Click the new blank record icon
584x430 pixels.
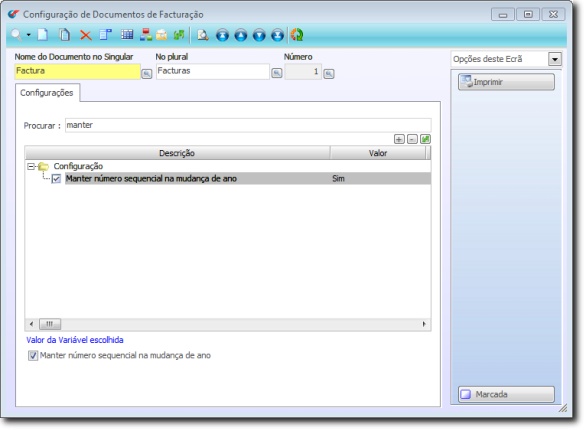coord(43,35)
